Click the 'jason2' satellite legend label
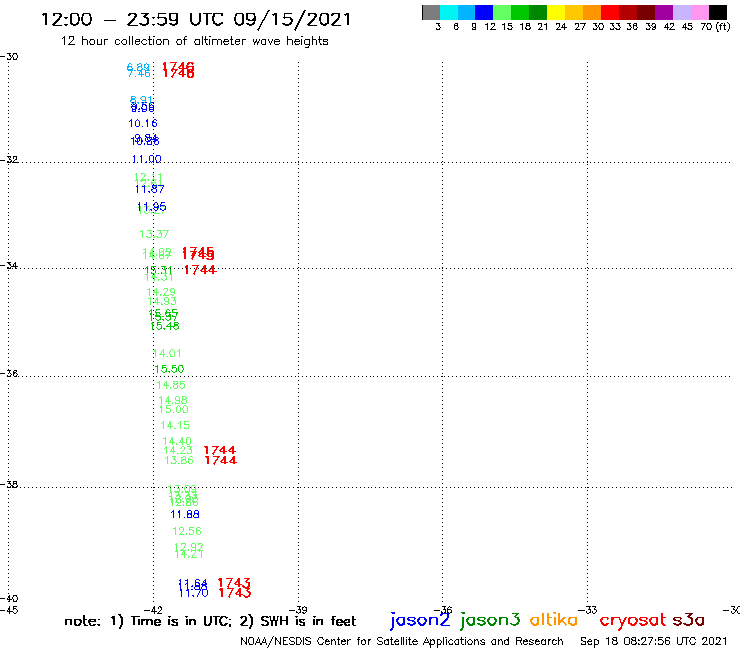740x650 pixels. pos(420,620)
